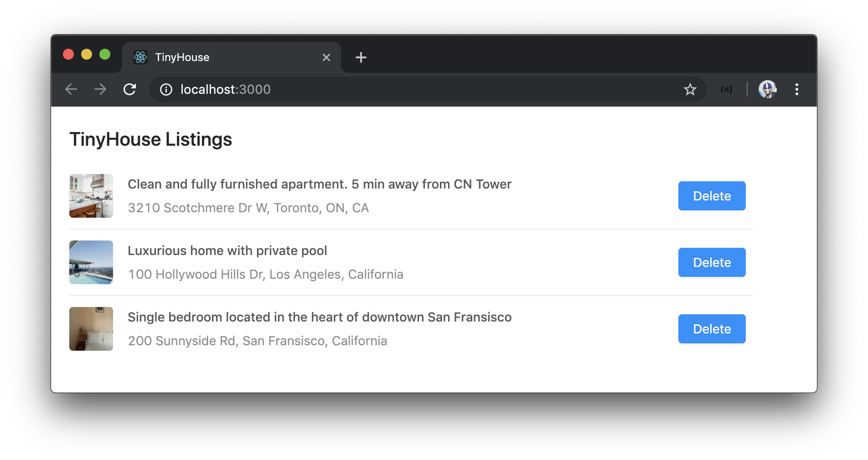This screenshot has height=460, width=868.
Task: Delete the Luxurious home with private pool
Action: tap(712, 262)
